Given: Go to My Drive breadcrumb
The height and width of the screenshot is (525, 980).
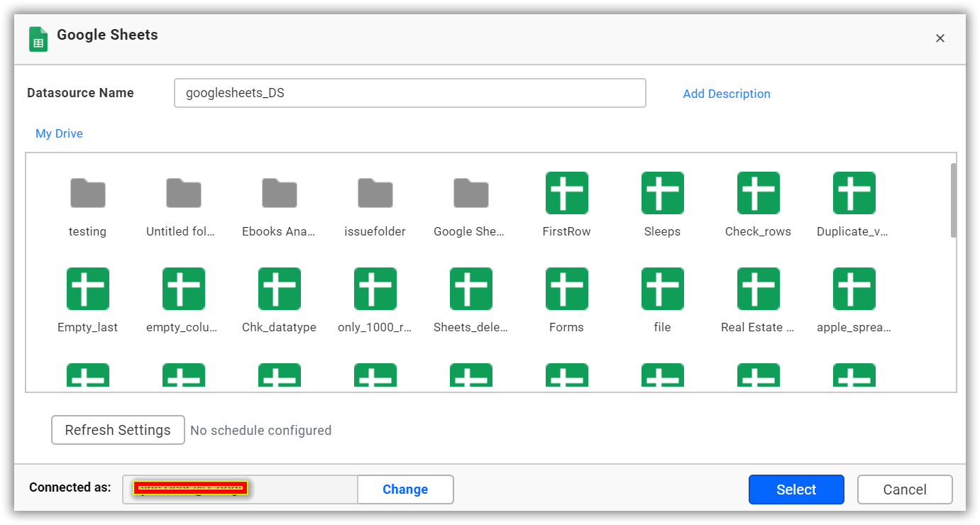Looking at the screenshot, I should click(59, 133).
